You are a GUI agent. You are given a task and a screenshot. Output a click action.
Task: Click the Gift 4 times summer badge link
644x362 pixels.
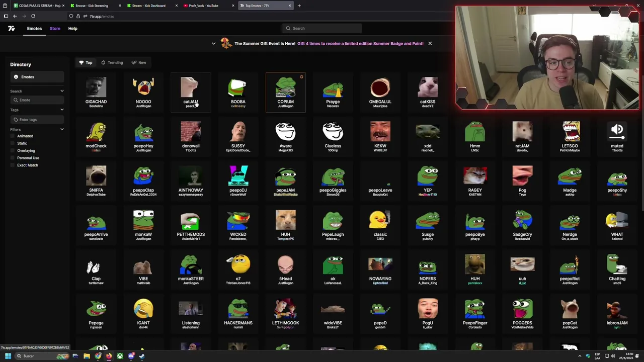click(x=360, y=44)
